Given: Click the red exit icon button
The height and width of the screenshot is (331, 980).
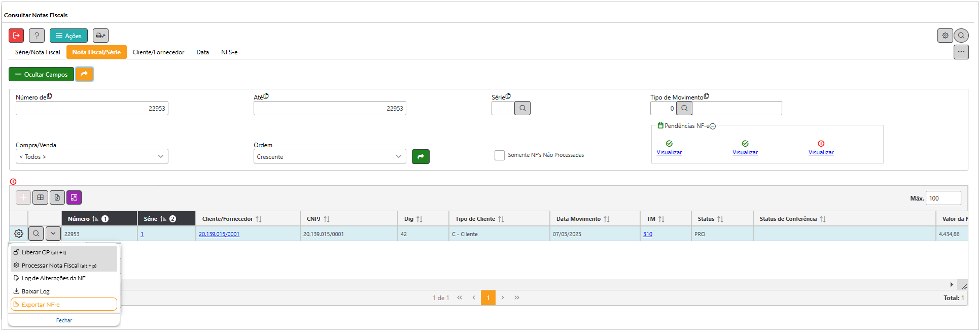Looking at the screenshot, I should pyautogui.click(x=16, y=36).
